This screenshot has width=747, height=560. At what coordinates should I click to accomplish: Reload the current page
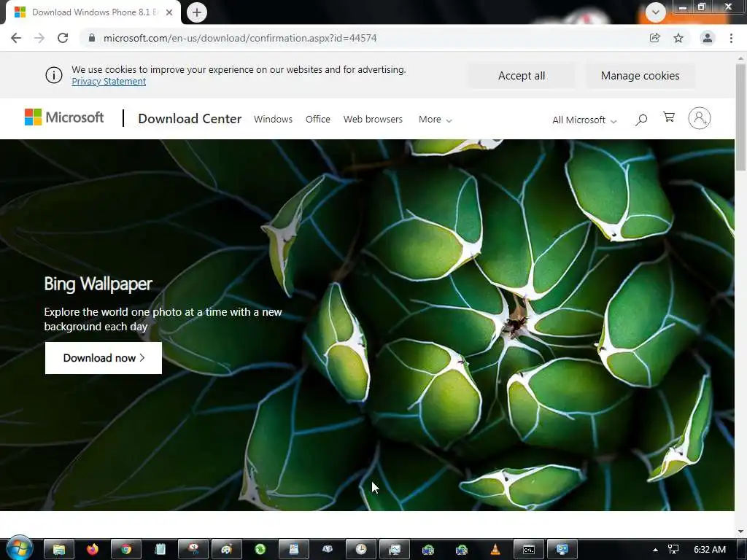63,38
